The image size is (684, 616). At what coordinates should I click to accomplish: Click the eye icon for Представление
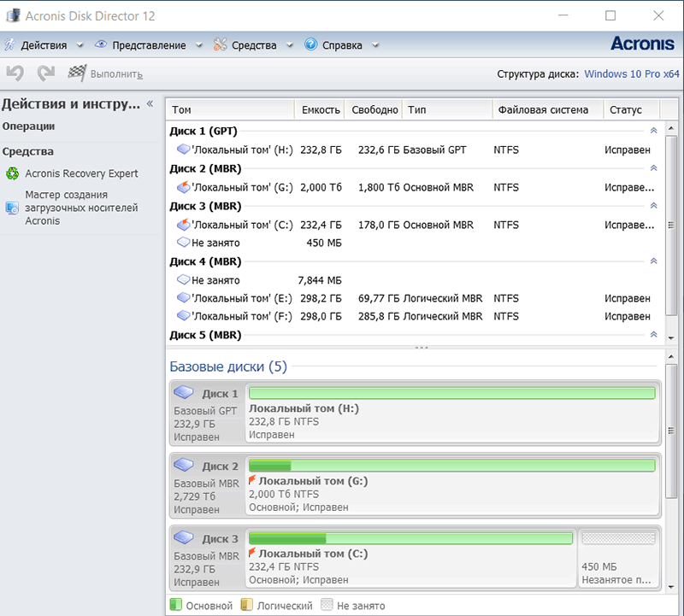tap(101, 44)
